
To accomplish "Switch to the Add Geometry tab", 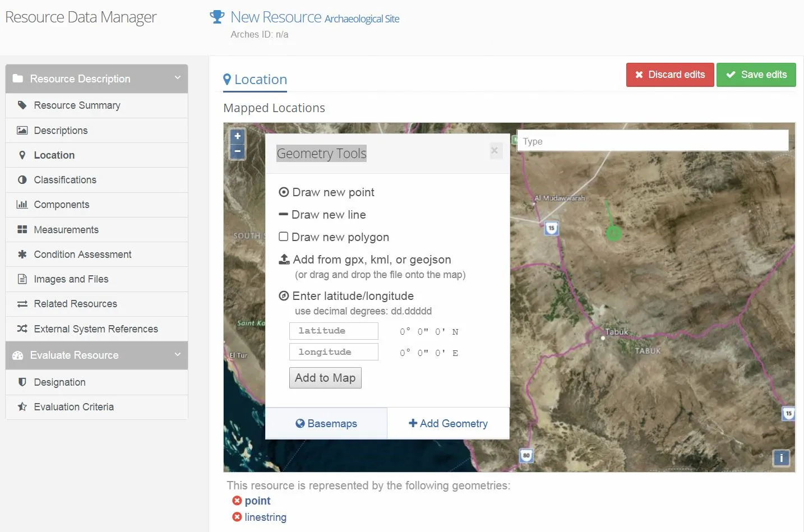I will click(447, 423).
